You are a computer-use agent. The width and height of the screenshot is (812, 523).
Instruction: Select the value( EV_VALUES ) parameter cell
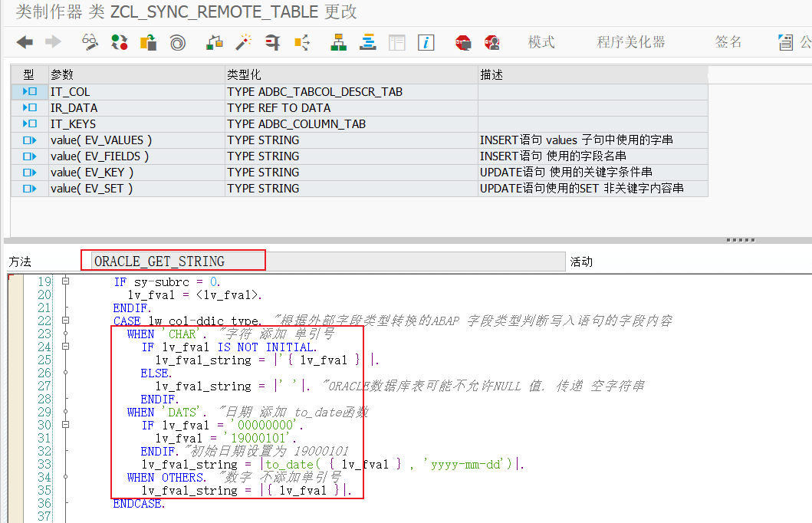pos(136,140)
